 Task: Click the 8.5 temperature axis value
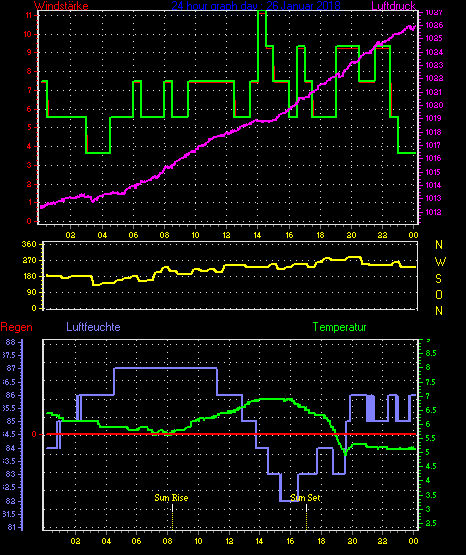[x=431, y=353]
